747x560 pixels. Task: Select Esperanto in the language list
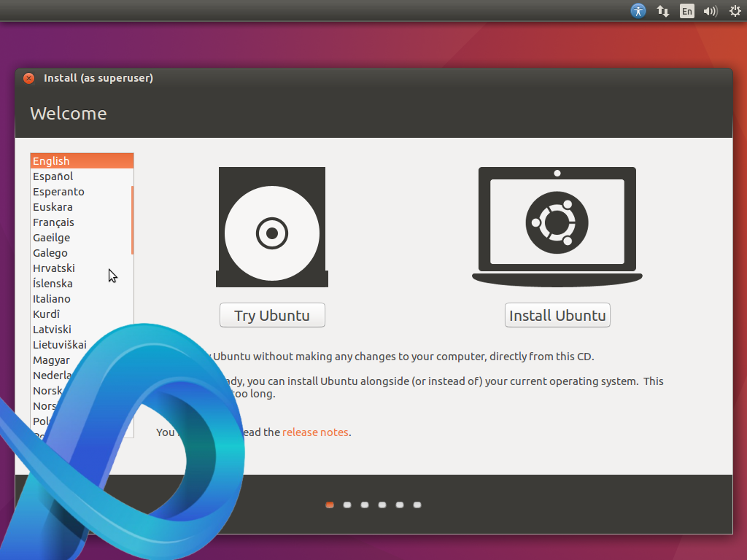[x=82, y=192]
